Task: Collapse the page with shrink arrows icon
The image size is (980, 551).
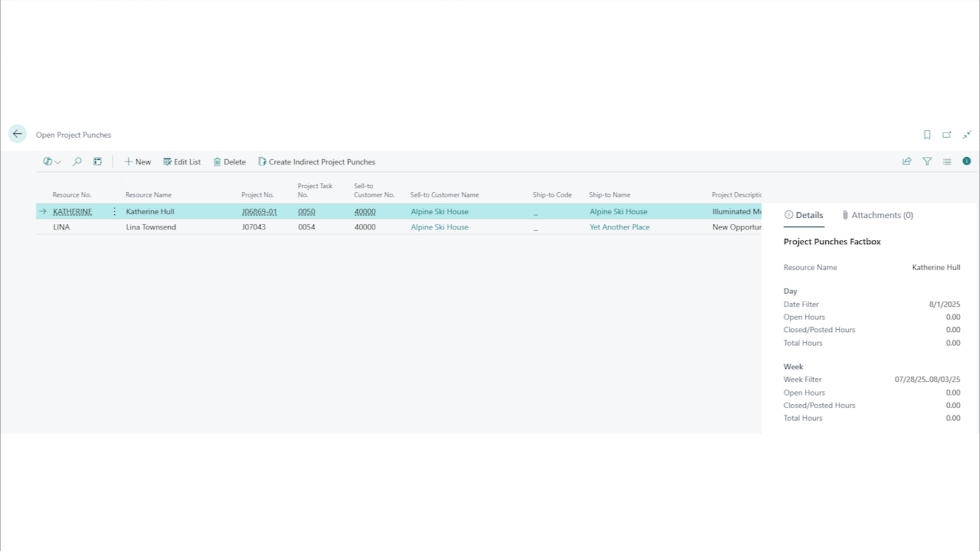Action: pyautogui.click(x=967, y=134)
